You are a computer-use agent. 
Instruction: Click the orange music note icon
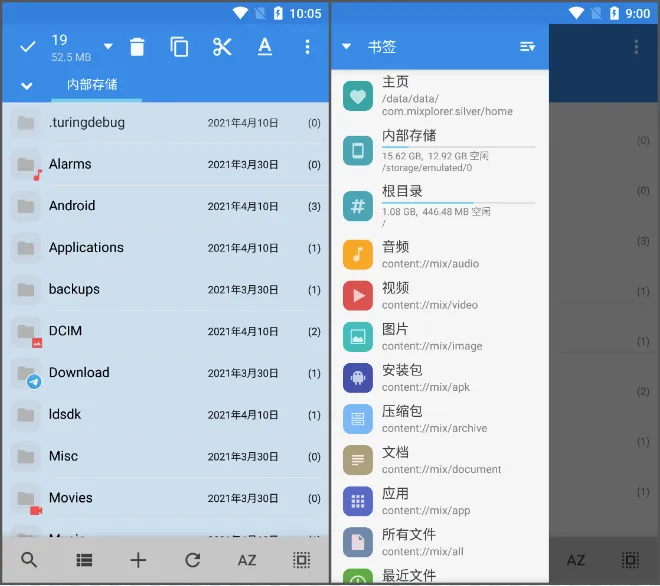pos(358,254)
